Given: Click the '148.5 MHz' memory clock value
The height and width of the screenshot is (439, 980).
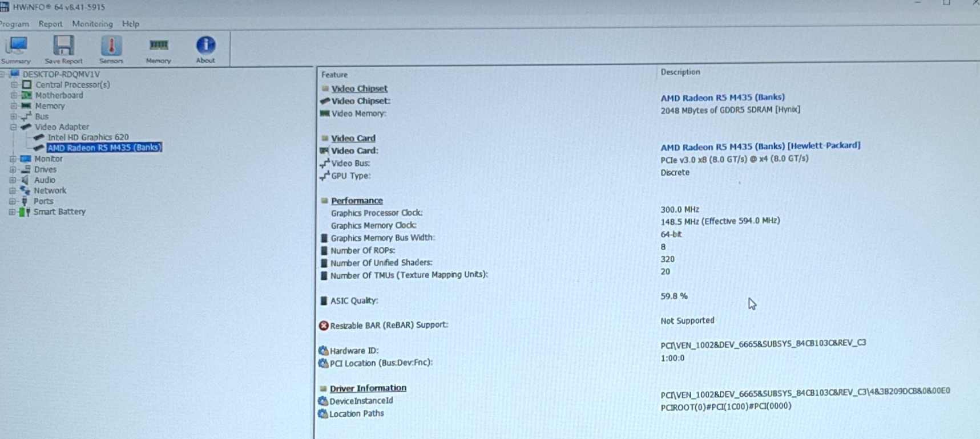Looking at the screenshot, I should (720, 221).
